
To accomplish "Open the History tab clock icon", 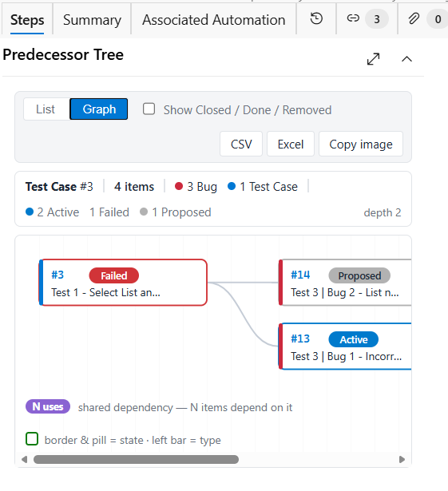I will (316, 19).
